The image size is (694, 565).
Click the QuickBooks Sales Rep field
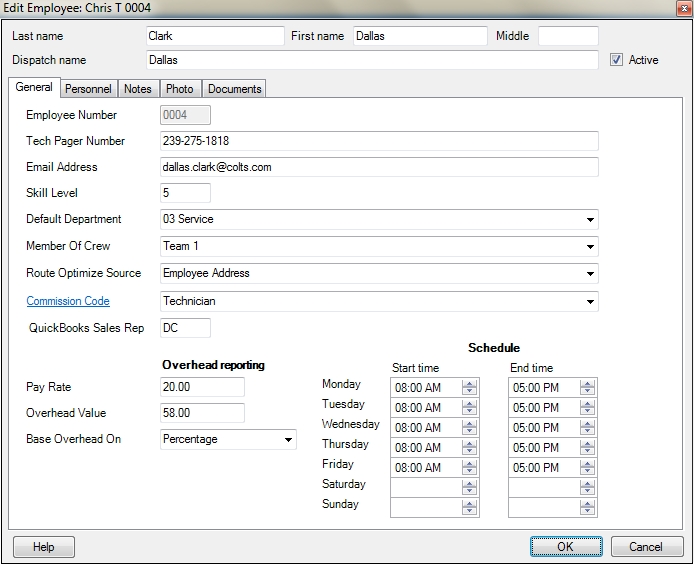click(185, 328)
